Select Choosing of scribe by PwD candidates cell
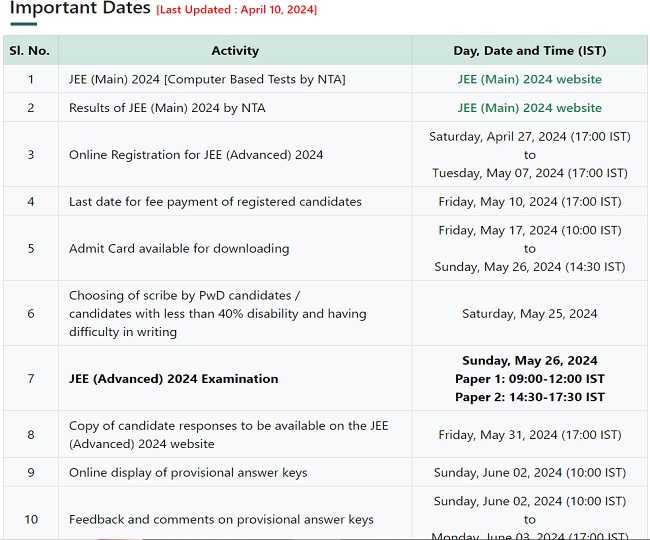This screenshot has height=540, width=650. tap(217, 313)
